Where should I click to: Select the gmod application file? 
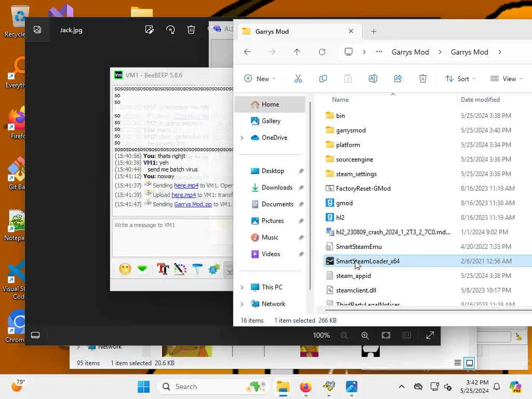[x=344, y=203]
